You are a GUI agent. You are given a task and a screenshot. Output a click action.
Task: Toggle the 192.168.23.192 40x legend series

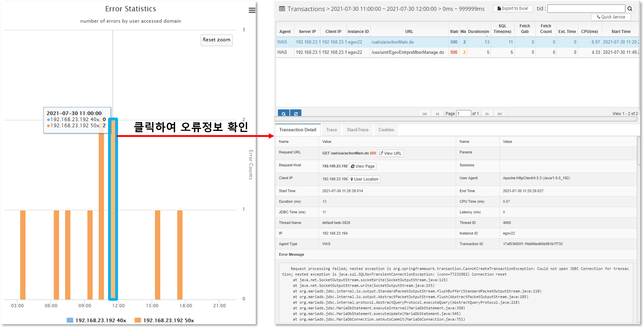click(x=96, y=320)
